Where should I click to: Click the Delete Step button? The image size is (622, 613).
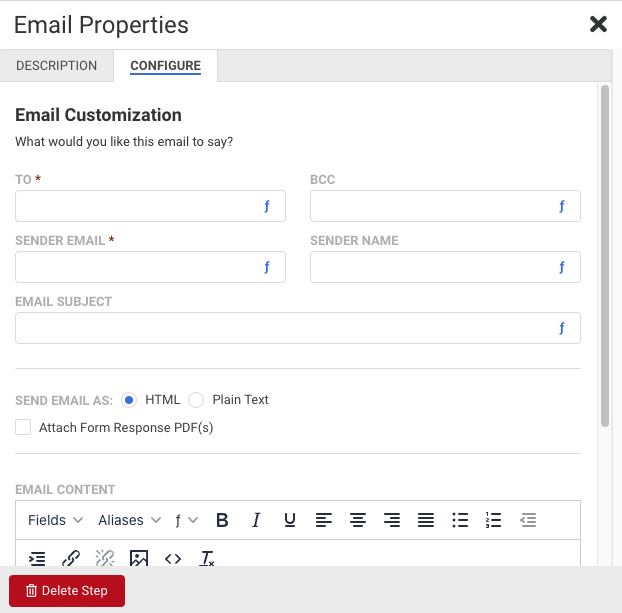(x=67, y=590)
